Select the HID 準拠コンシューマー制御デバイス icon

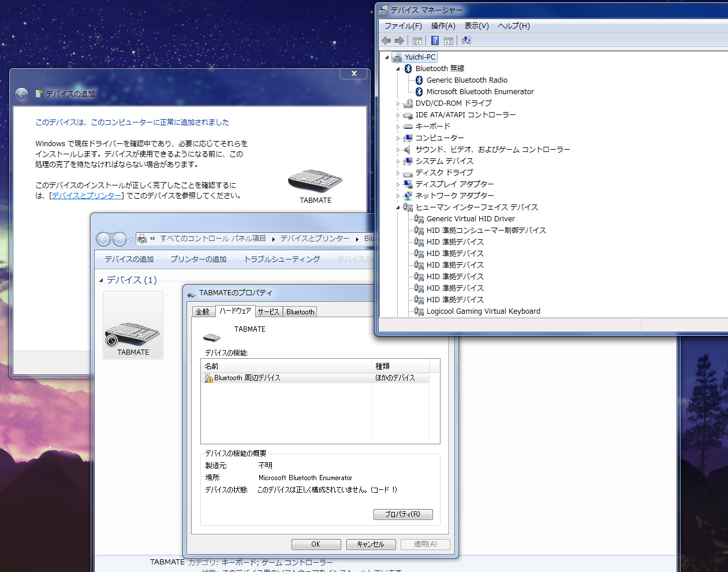(x=419, y=230)
